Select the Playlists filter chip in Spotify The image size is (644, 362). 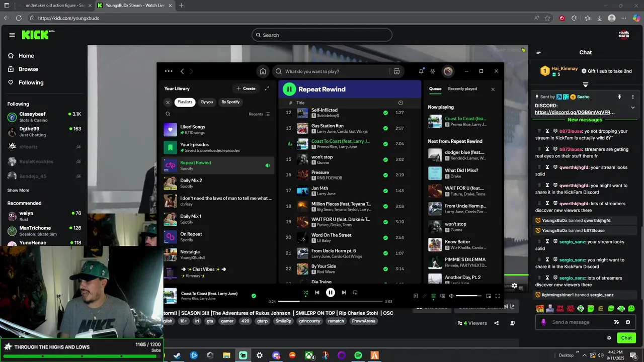coord(185,102)
